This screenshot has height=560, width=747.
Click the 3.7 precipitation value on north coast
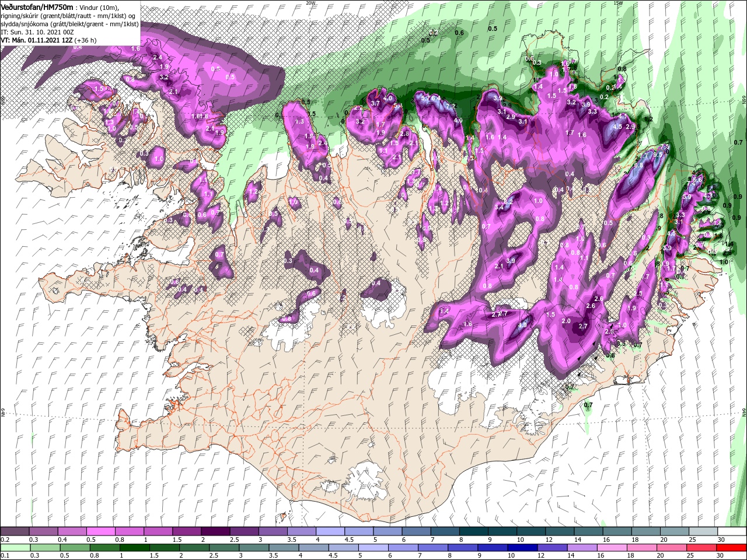[375, 103]
